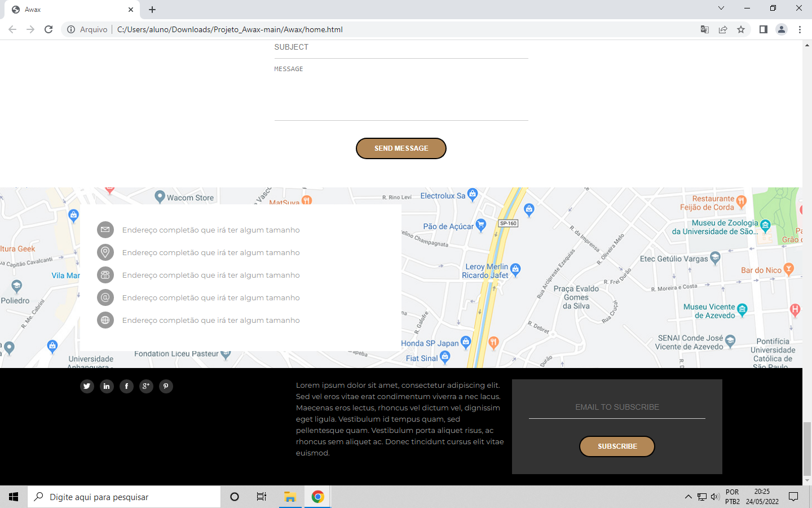
Task: Expand hidden icons in system tray
Action: pos(689,497)
